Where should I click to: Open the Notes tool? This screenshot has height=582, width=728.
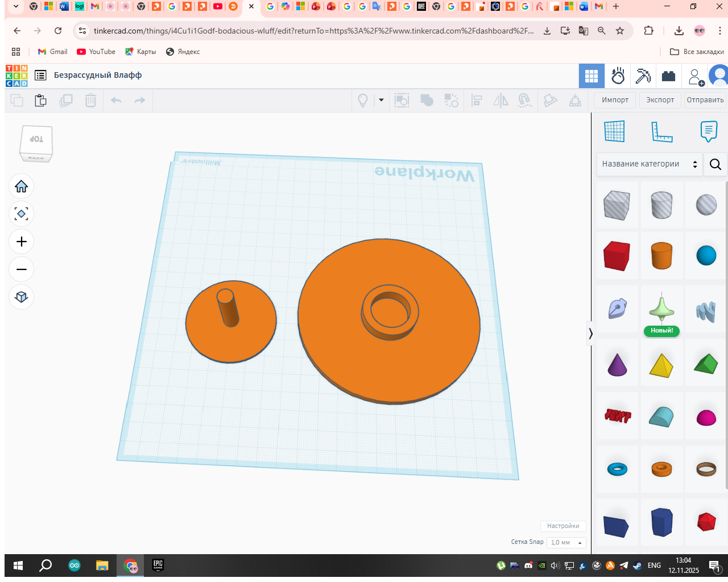point(709,131)
